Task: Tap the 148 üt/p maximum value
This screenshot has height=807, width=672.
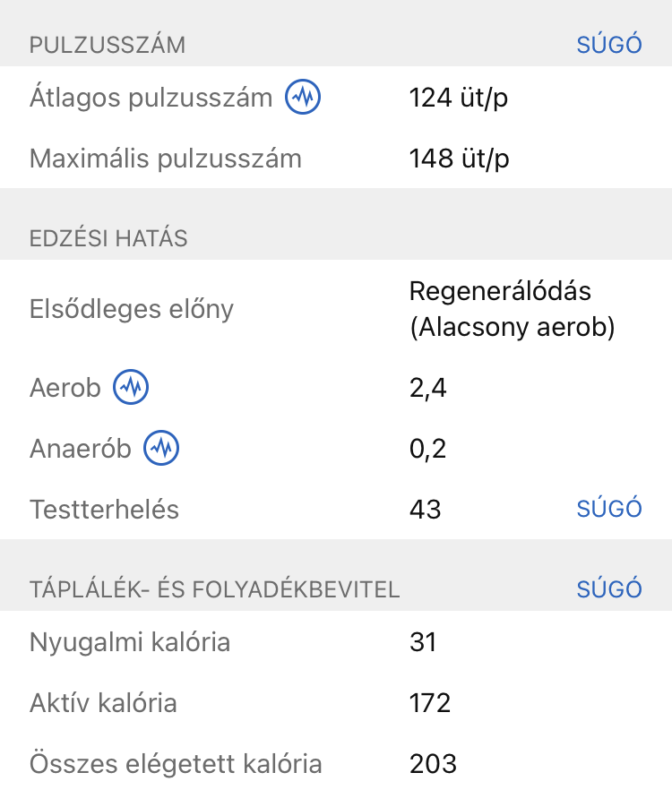Action: coord(459,159)
